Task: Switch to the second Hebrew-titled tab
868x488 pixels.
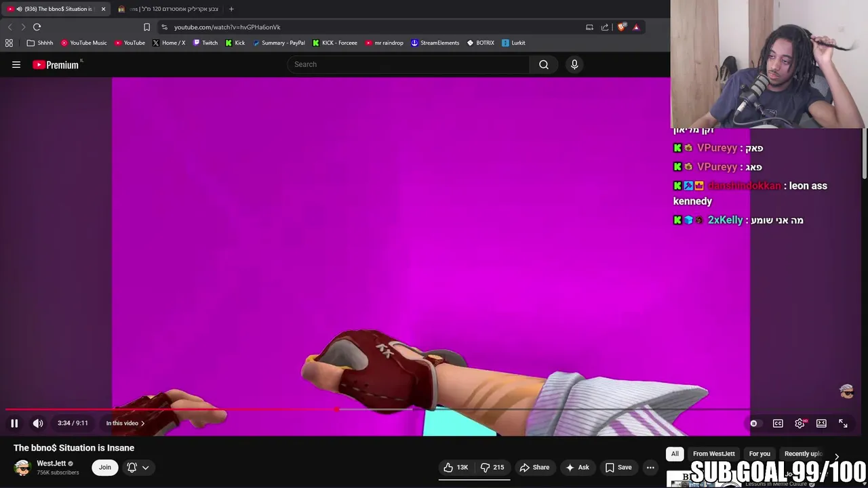Action: [168, 9]
